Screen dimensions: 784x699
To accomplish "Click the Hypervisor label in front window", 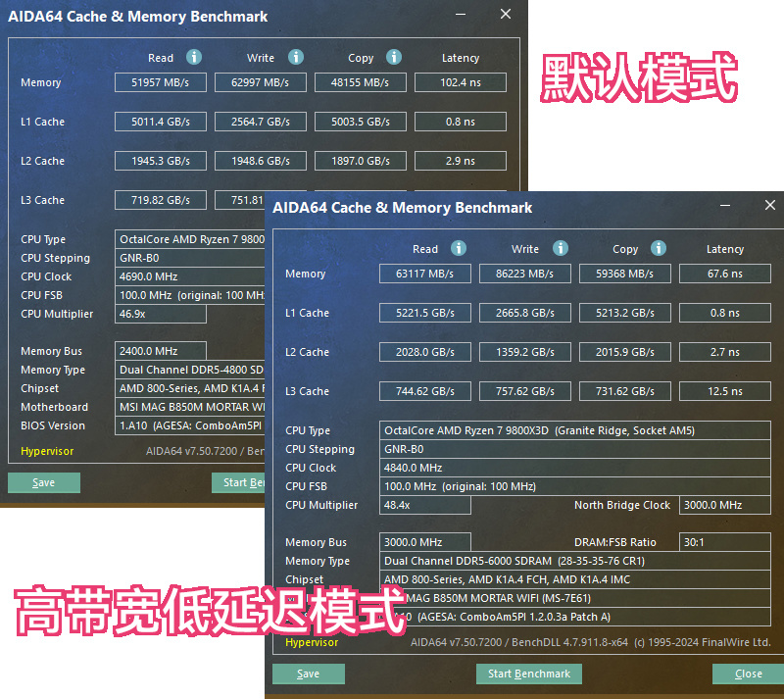I will click(x=312, y=642).
